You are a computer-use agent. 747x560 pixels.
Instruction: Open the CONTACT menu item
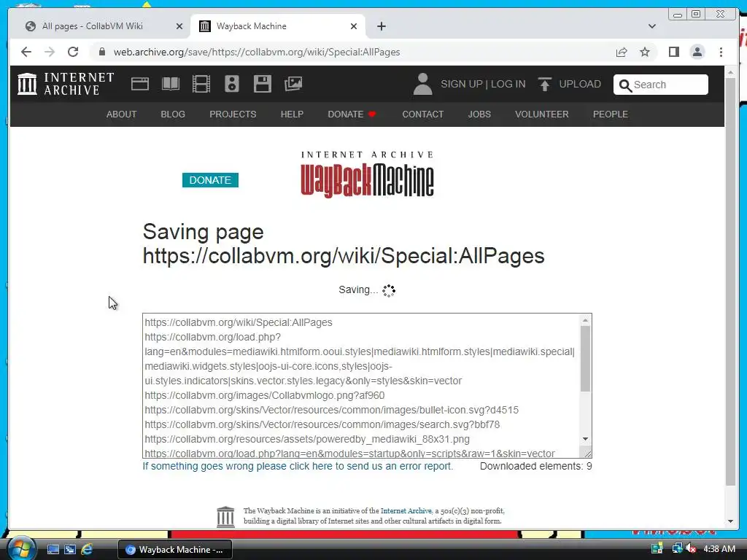coord(422,114)
